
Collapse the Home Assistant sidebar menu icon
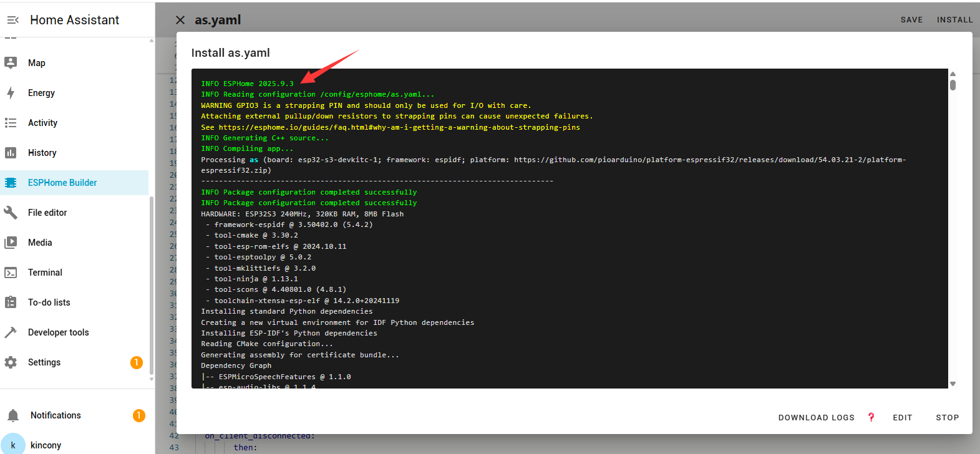(x=12, y=20)
